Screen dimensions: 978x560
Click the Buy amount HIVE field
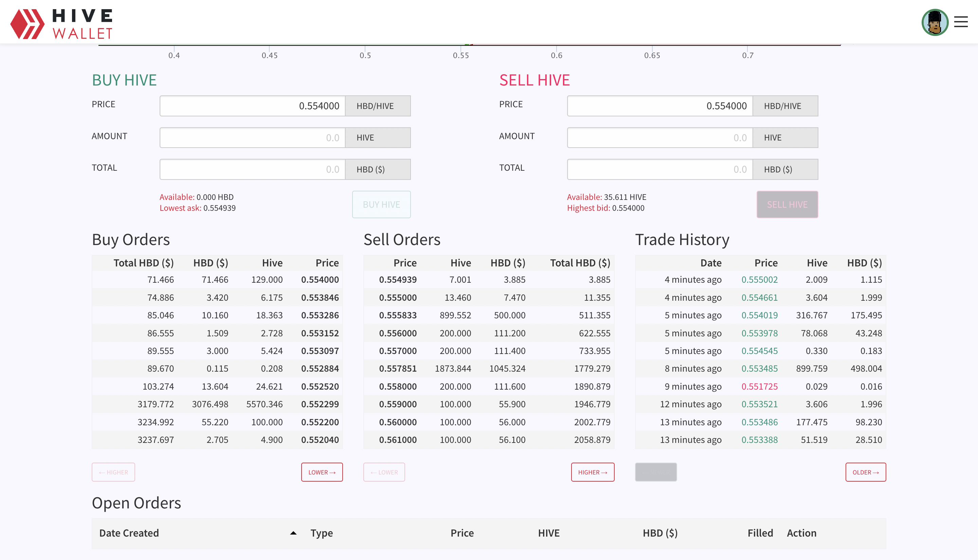point(252,138)
